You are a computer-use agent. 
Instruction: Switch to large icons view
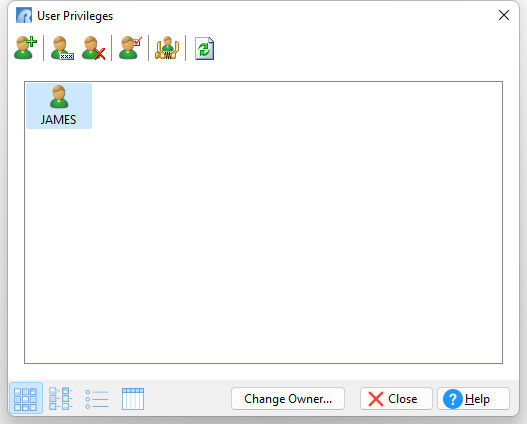pyautogui.click(x=26, y=399)
